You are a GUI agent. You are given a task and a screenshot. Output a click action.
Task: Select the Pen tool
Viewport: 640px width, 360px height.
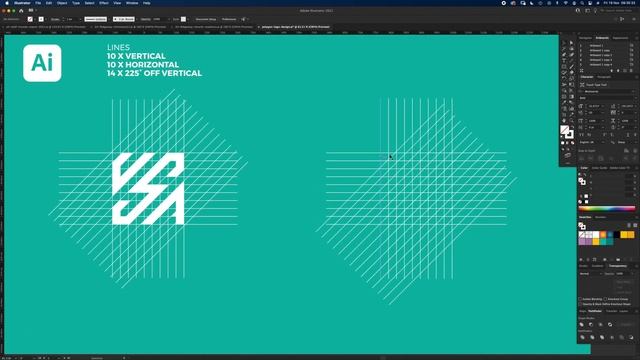click(564, 54)
